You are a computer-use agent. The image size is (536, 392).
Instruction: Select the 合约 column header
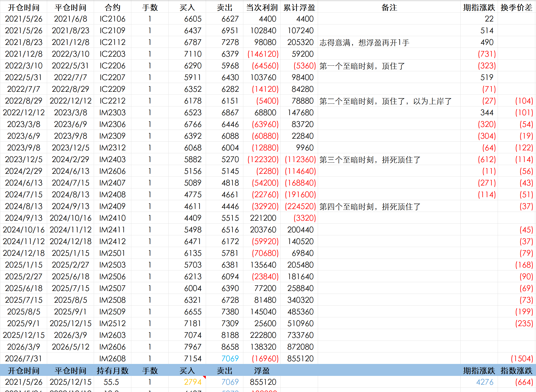point(113,7)
